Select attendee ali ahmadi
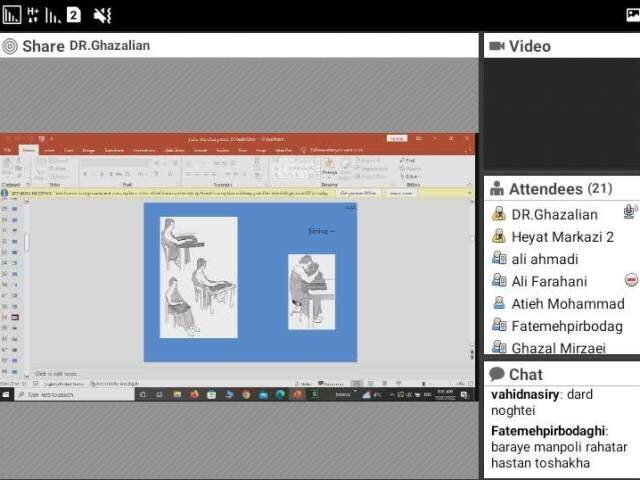The height and width of the screenshot is (480, 640). point(544,259)
